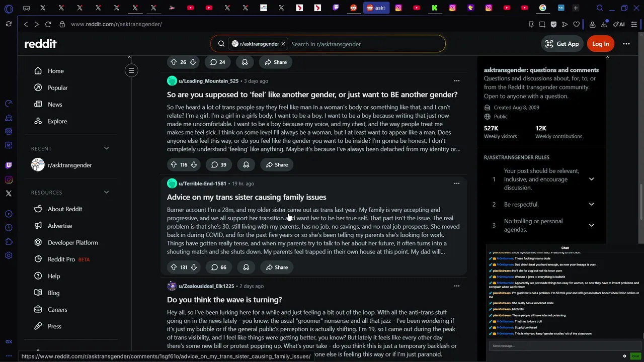Screen dimensions: 644x362
Task: Open Reddit header three-dot menu
Action: (x=626, y=44)
